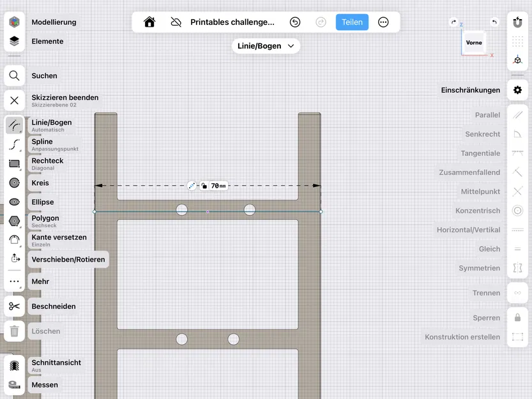Click the Kante versetzen Einzeln label
The image size is (532, 399).
point(59,240)
